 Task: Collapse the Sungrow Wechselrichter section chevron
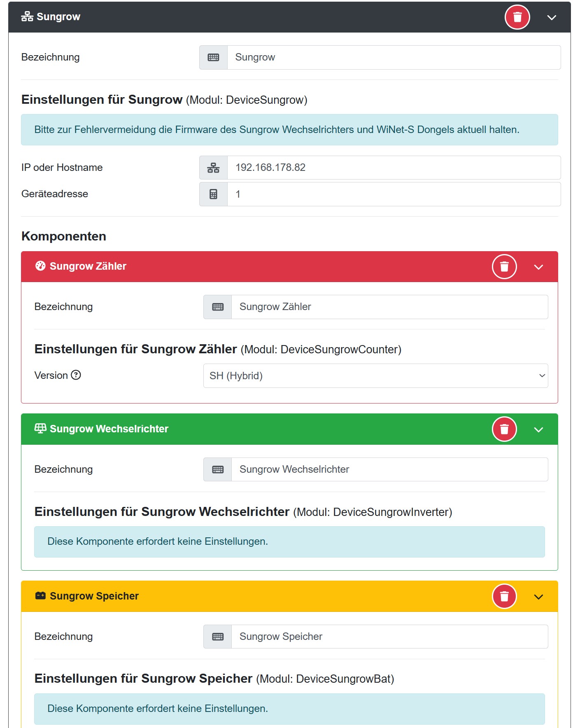(x=538, y=429)
